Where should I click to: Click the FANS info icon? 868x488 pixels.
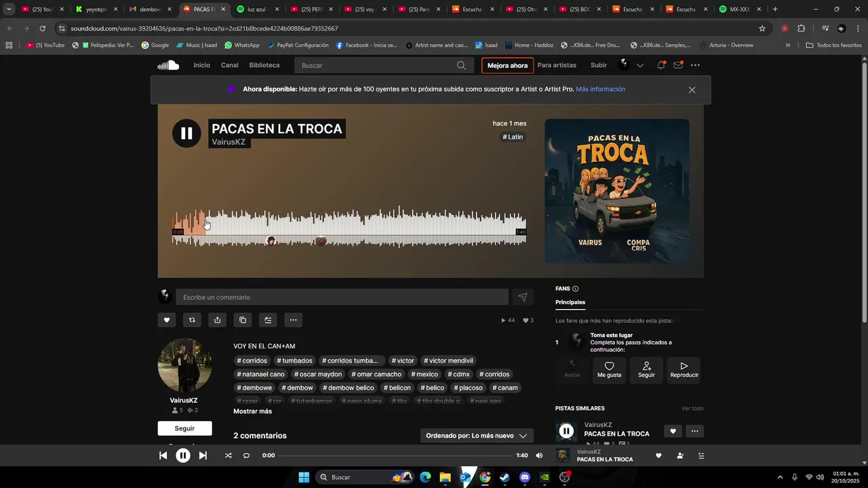point(576,289)
